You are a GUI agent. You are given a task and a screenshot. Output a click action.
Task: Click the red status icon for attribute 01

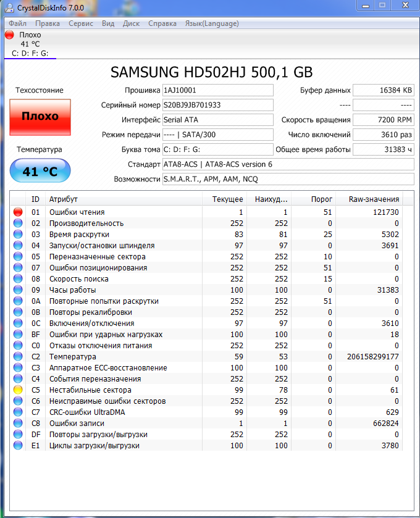[18, 212]
